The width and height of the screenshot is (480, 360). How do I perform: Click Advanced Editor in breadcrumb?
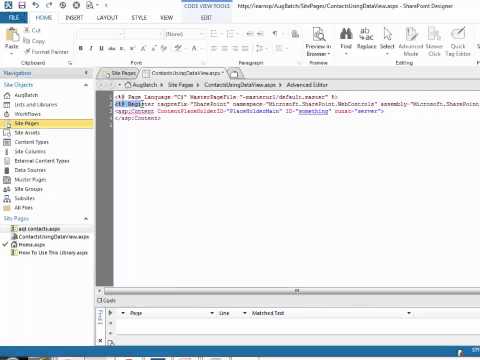307,85
